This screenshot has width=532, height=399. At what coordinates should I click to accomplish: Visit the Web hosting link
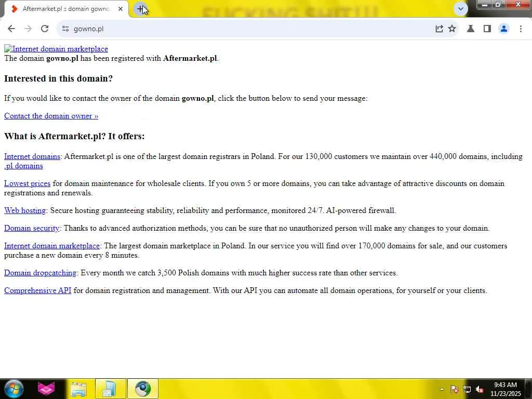tap(25, 210)
